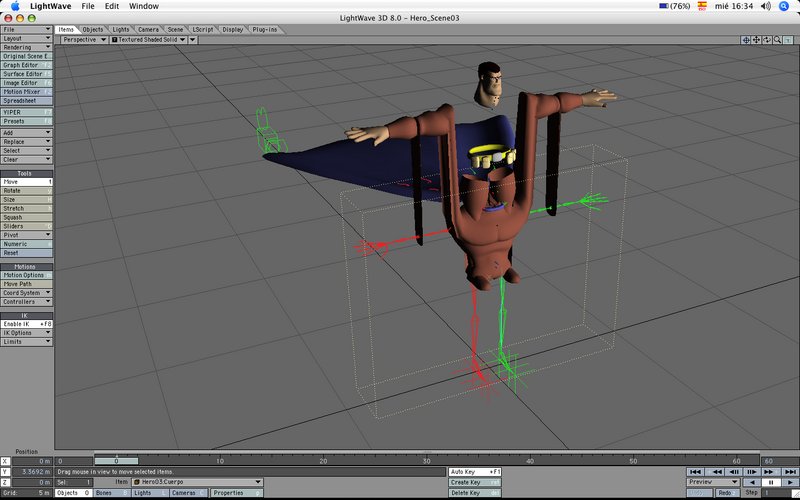Viewport: 800px width, 500px height.
Task: Play animation forward
Action: coord(790,482)
